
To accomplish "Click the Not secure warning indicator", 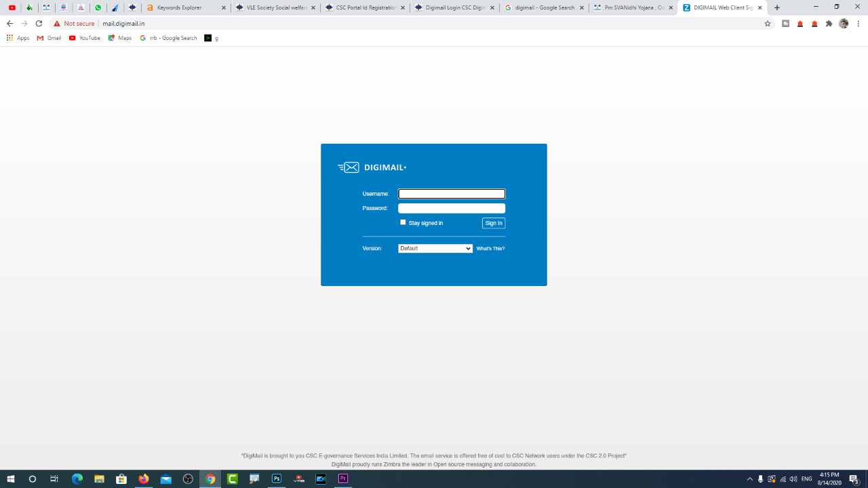I will tap(74, 23).
